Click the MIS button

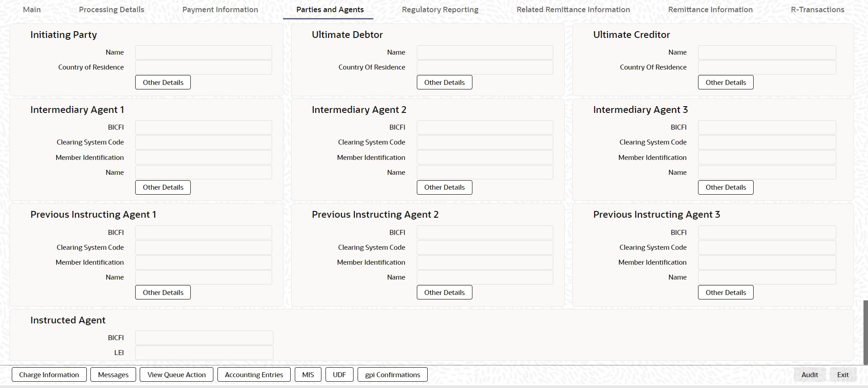[x=308, y=374]
